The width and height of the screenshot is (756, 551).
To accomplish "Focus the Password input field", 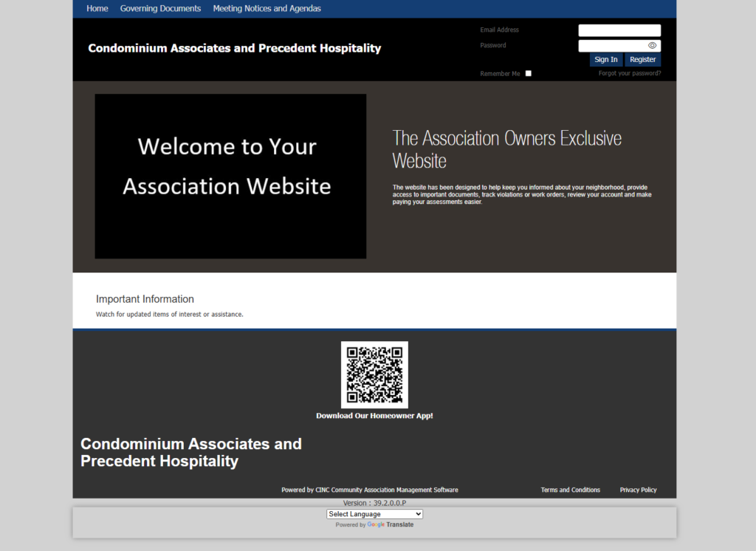I will point(611,46).
